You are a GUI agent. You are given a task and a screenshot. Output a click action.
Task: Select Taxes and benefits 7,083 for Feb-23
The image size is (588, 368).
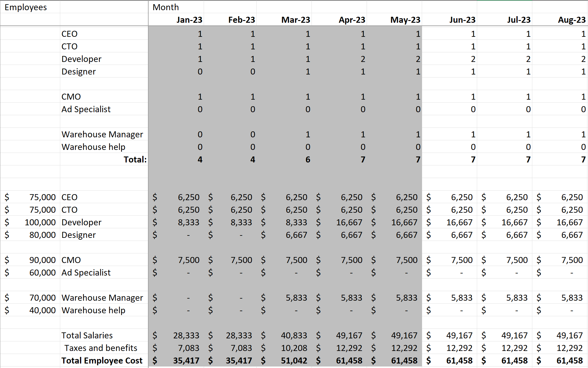click(x=230, y=348)
